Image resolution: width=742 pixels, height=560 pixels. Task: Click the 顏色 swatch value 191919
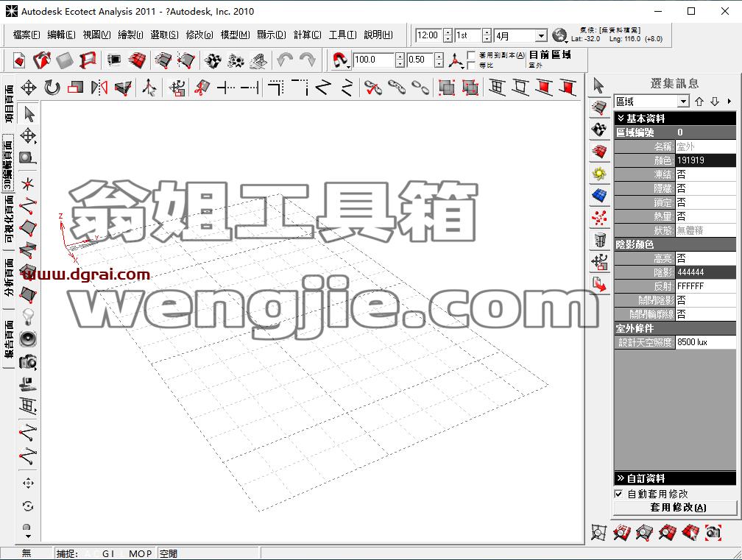point(705,160)
